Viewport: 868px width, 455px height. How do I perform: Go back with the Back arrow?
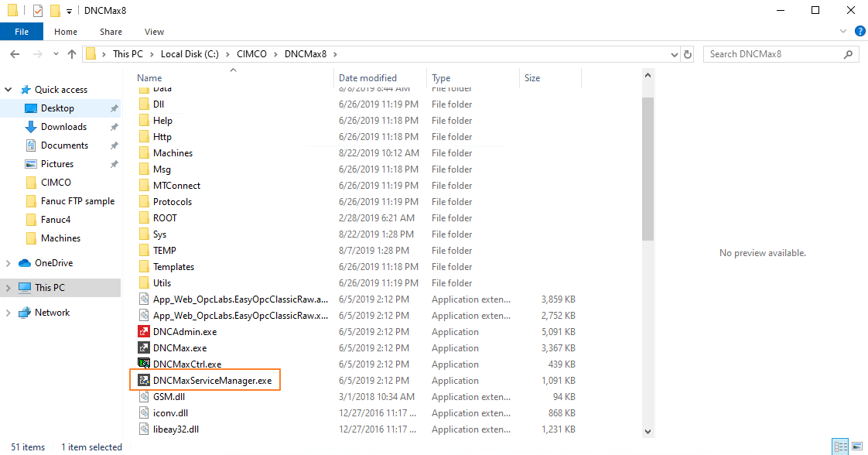pyautogui.click(x=15, y=54)
